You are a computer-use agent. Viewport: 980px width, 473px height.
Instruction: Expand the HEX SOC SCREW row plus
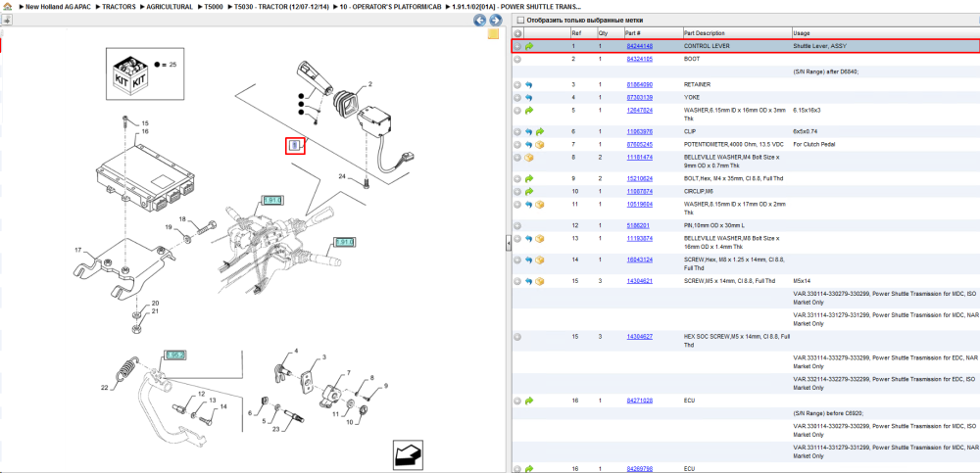point(518,337)
